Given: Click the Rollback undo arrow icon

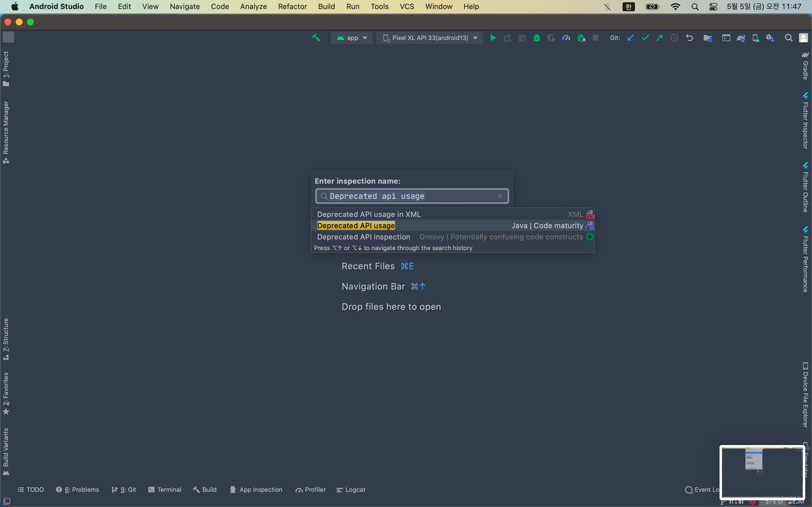Looking at the screenshot, I should 689,38.
